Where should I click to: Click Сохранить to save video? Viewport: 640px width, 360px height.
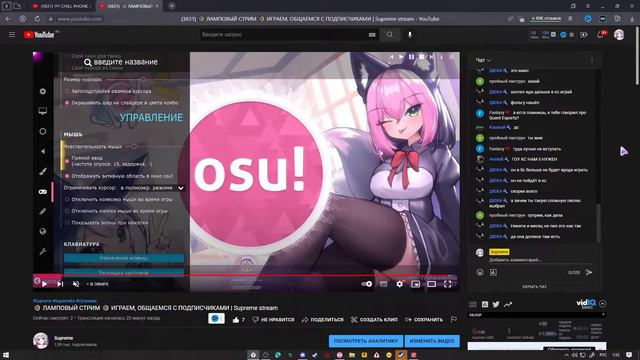pos(424,320)
